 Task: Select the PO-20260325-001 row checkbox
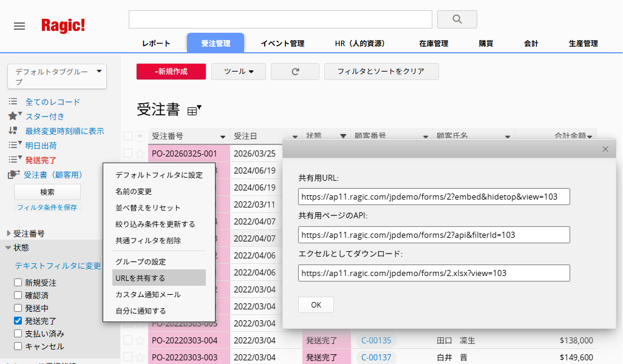(128, 153)
